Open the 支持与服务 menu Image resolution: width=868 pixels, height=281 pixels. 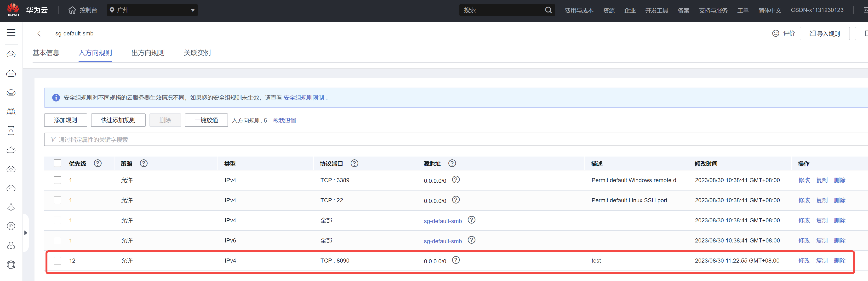pyautogui.click(x=713, y=11)
